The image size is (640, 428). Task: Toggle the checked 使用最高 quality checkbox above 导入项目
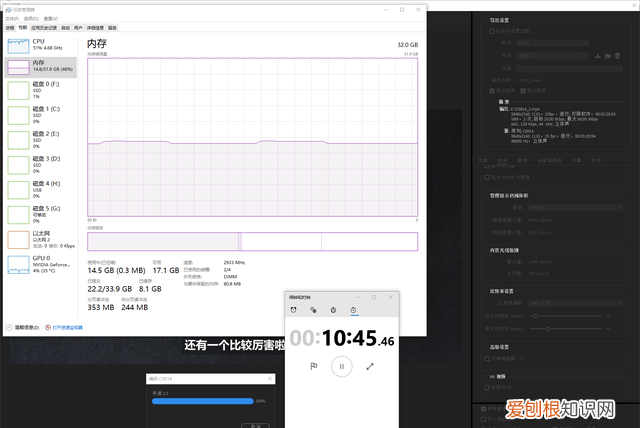point(484,408)
